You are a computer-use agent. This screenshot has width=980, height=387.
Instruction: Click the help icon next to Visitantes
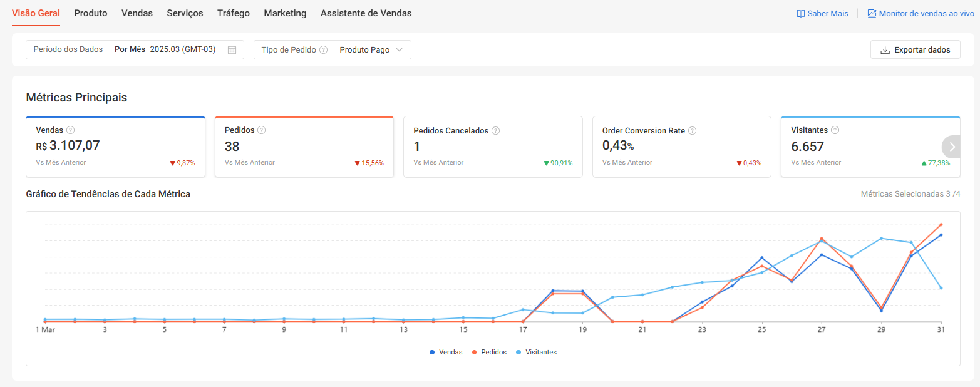(835, 130)
